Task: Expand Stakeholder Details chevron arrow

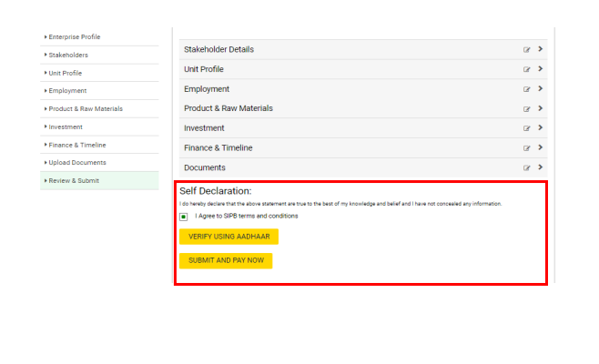Action: 540,49
